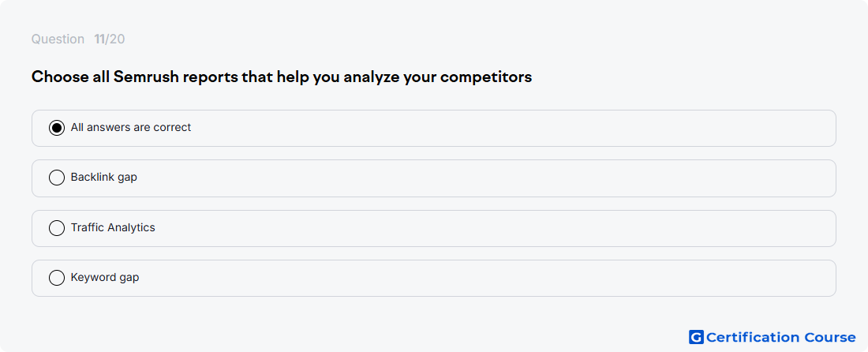Click blank space inside the Traffic Analytics option box
This screenshot has height=352, width=868.
click(487, 228)
